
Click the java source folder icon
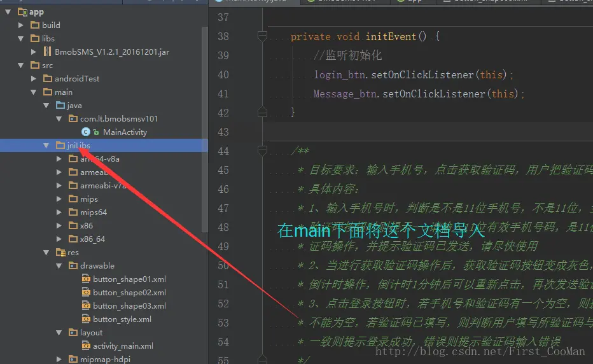60,105
